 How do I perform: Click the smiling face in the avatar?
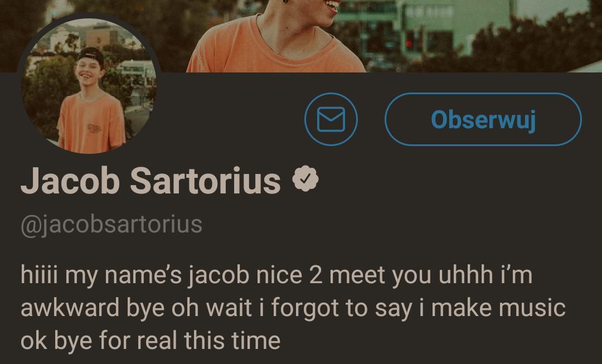[x=89, y=71]
